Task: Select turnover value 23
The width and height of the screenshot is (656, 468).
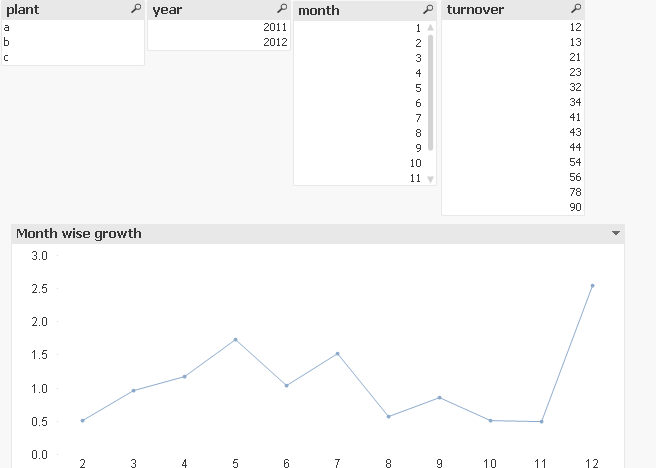Action: tap(513, 72)
